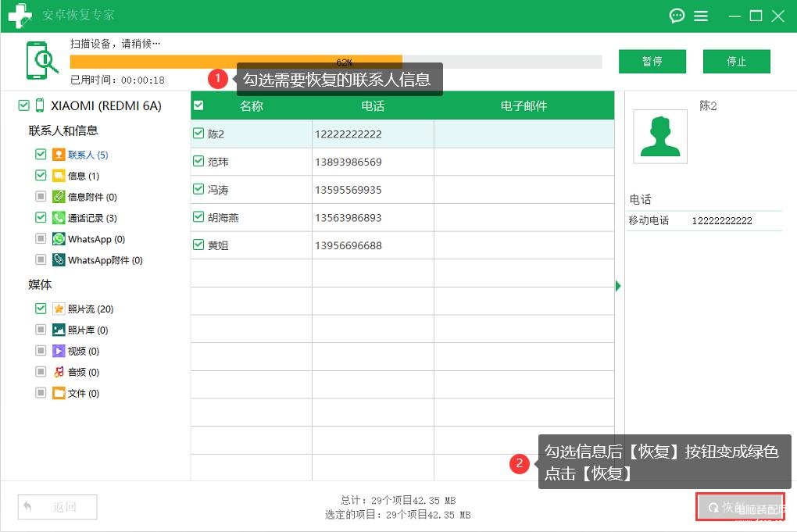Click the photo stream (照片流) star icon
This screenshot has height=532, width=797.
pos(59,309)
